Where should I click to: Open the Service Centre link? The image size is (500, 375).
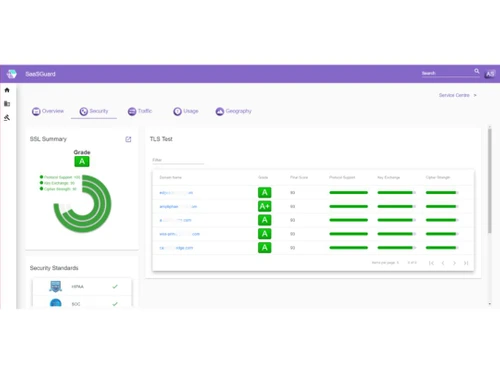(x=454, y=95)
